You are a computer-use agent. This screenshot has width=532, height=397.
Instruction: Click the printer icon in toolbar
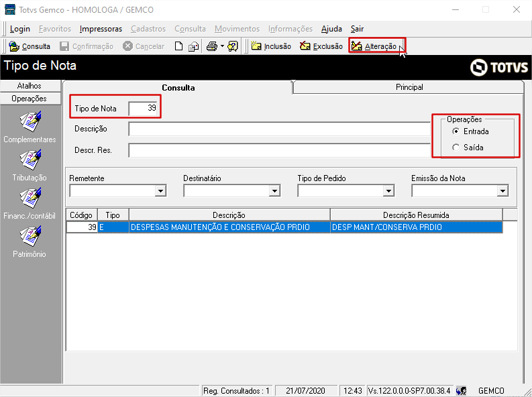click(x=212, y=46)
